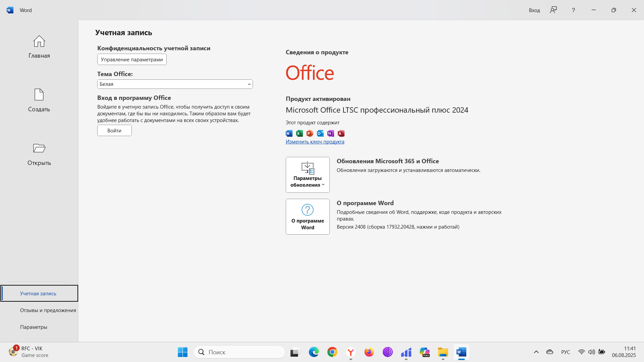
Task: Open the blue chart app on taskbar
Action: (406, 352)
